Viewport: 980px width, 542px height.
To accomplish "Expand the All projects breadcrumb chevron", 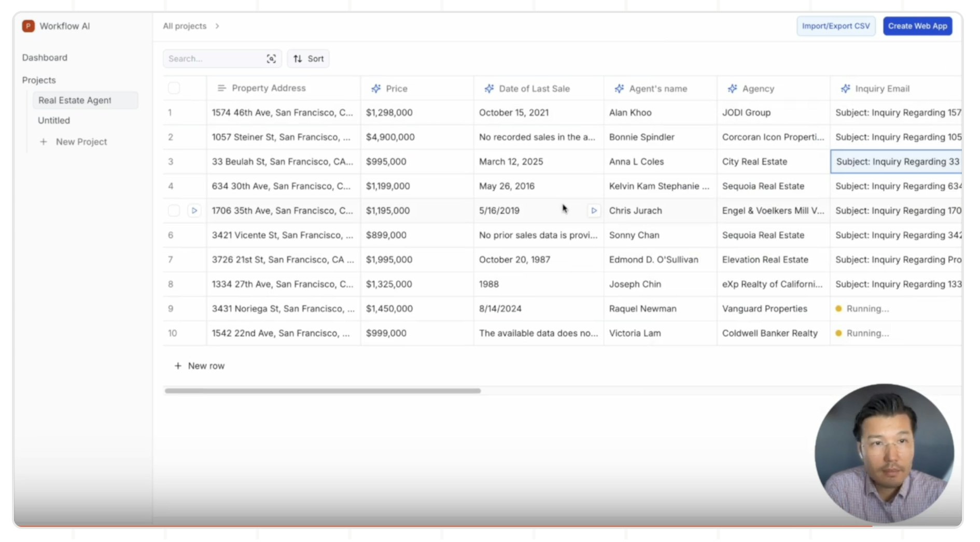I will tap(217, 26).
